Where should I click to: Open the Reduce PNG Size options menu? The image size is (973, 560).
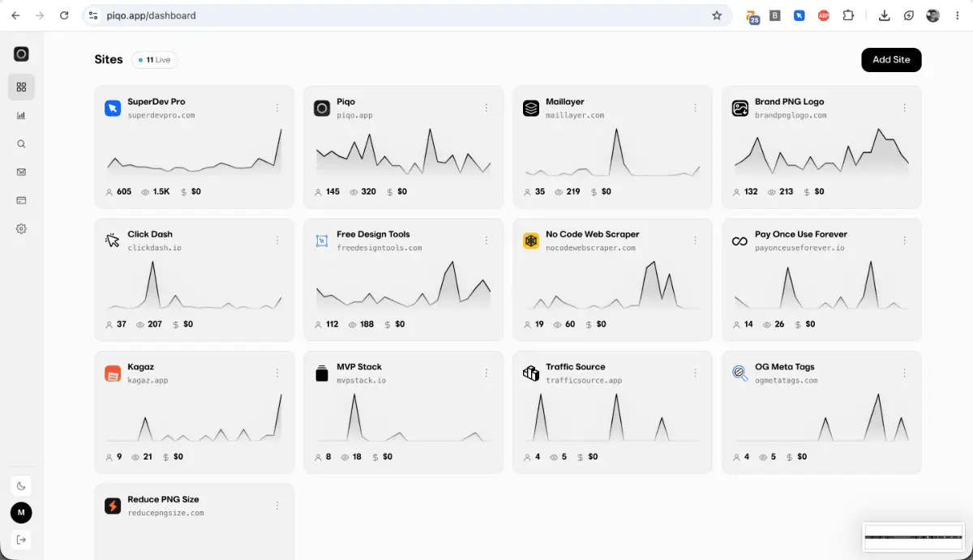(276, 506)
